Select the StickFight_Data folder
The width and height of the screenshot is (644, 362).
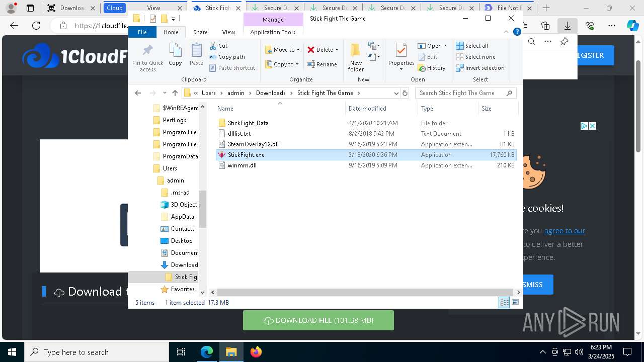(366, 123)
